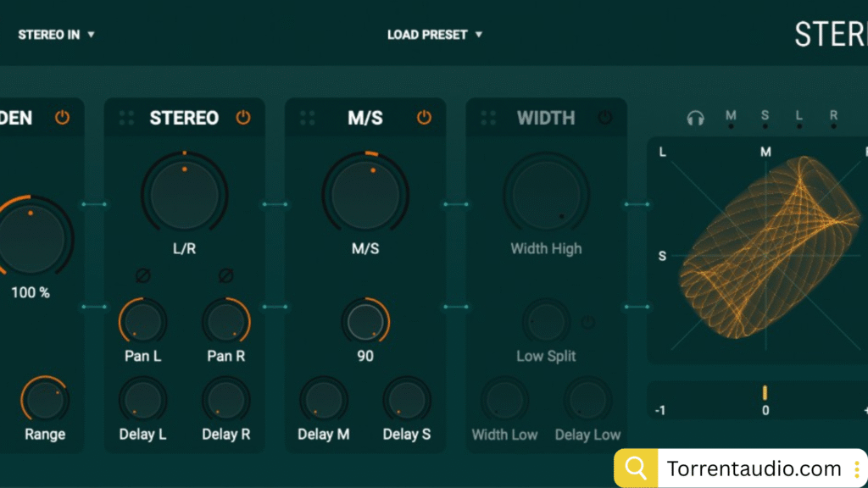
Task: Click the large L/R knob
Action: [x=184, y=195]
